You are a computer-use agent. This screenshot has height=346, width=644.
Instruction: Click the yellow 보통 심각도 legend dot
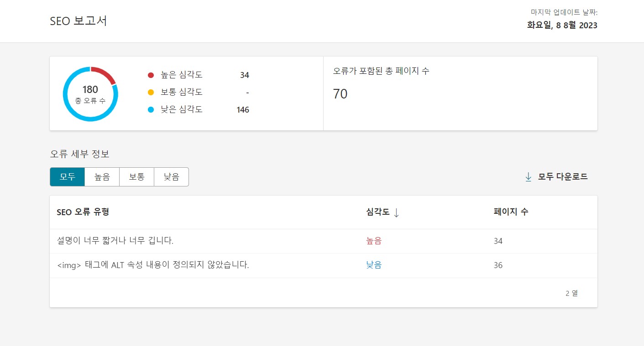151,92
